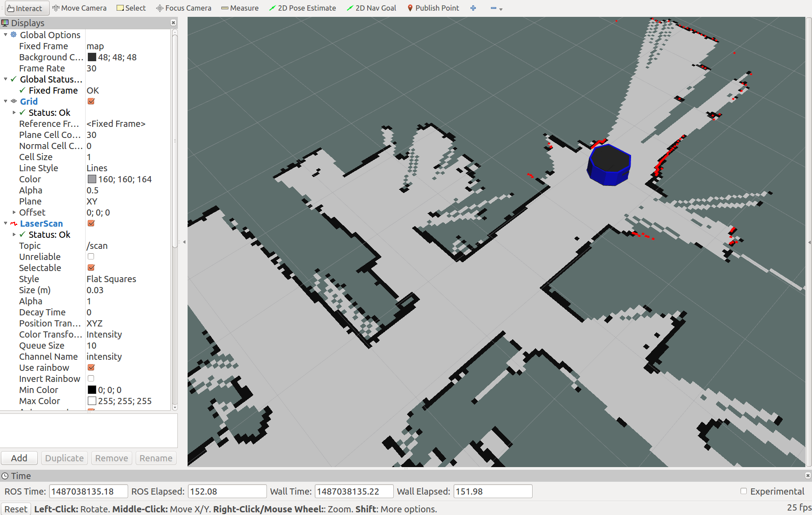Click the Line Style value Lines
The image size is (812, 515).
97,168
